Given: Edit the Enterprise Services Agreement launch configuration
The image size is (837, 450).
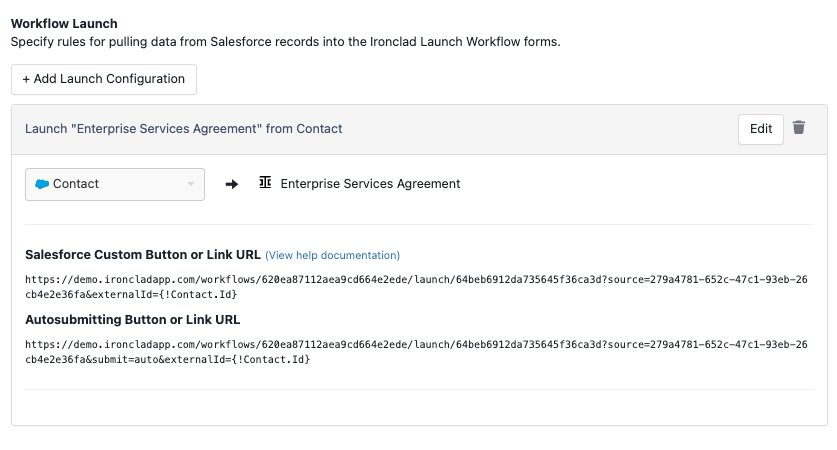Looking at the screenshot, I should [761, 129].
